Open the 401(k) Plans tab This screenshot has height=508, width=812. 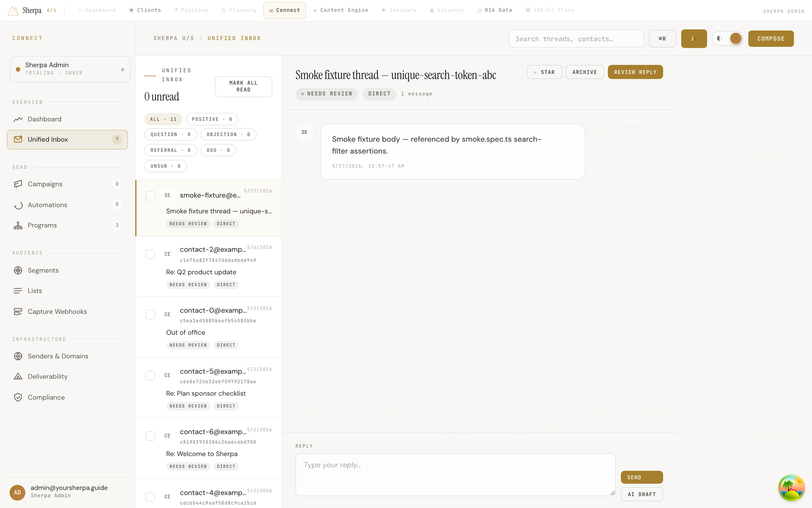[x=550, y=10]
